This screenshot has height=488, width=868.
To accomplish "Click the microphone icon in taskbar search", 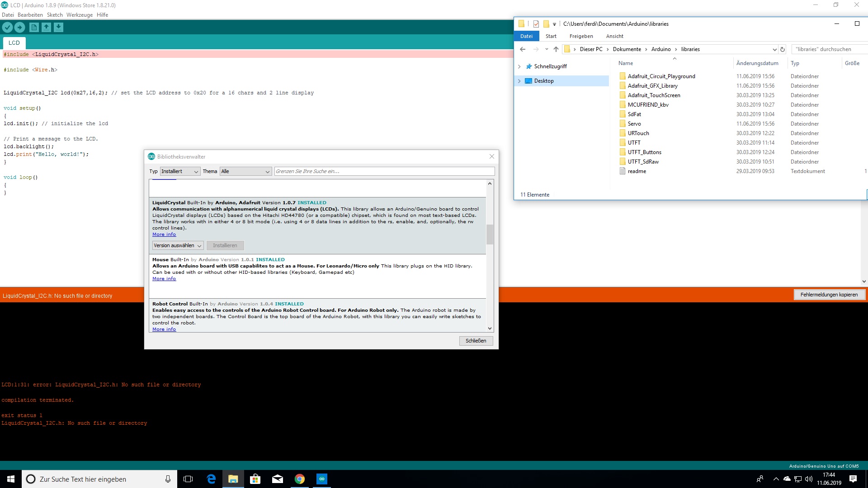I will (x=168, y=479).
